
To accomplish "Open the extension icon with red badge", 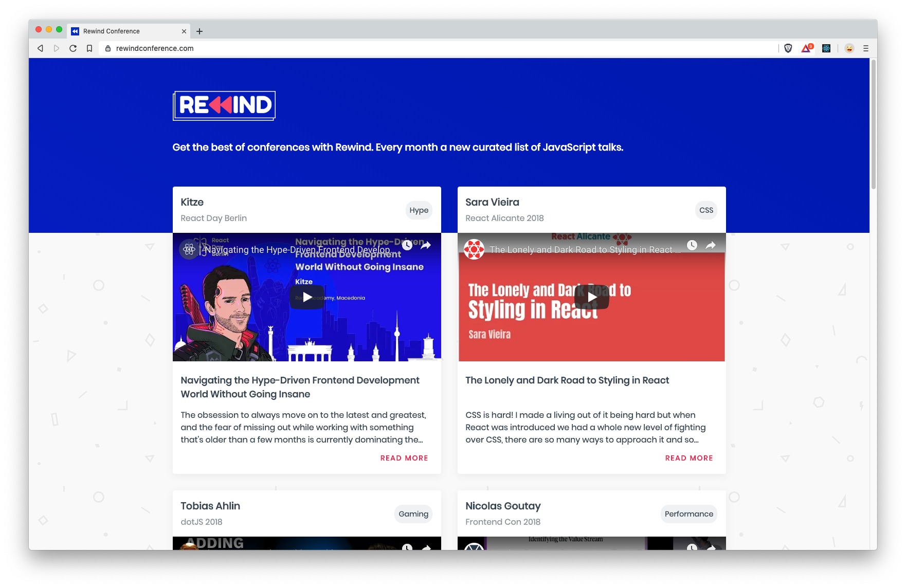I will pos(806,48).
